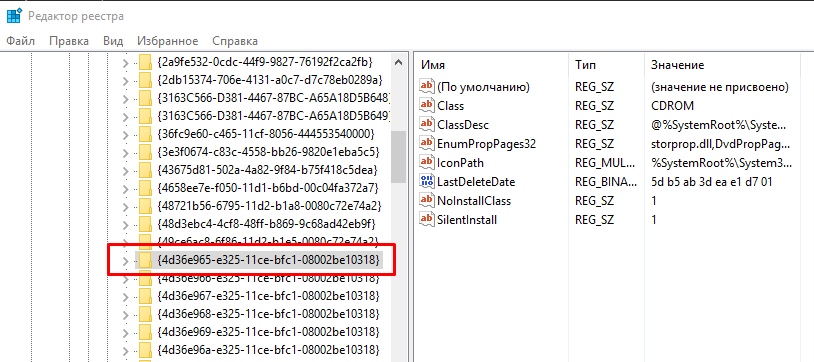Screen dimensions: 814x362
Task: Expand key {4d36e969-e325-11ce-bfc1-08002be10318} with its chevron
Action: tap(125, 332)
